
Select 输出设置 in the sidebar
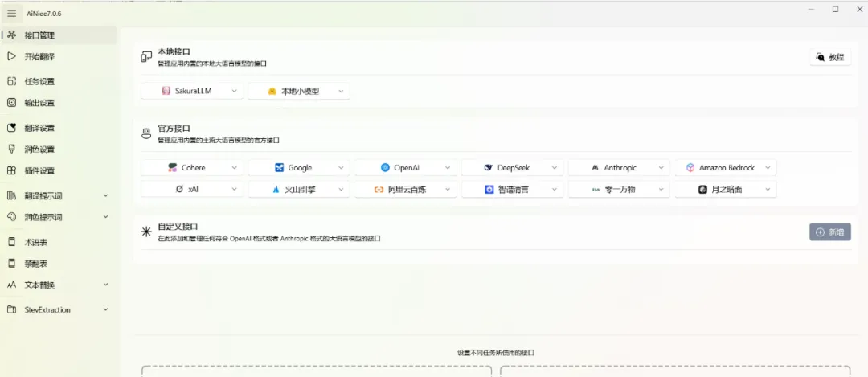coord(58,103)
